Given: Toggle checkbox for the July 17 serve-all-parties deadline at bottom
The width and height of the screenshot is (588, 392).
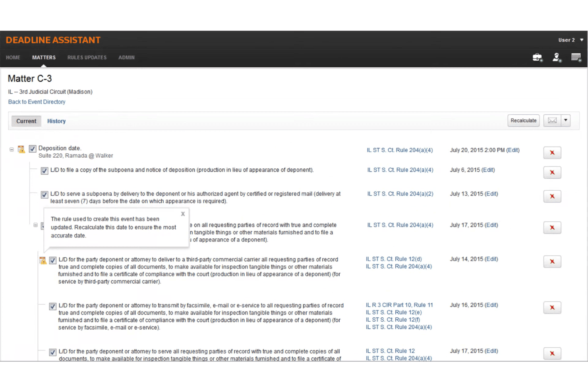Looking at the screenshot, I should pyautogui.click(x=52, y=352).
